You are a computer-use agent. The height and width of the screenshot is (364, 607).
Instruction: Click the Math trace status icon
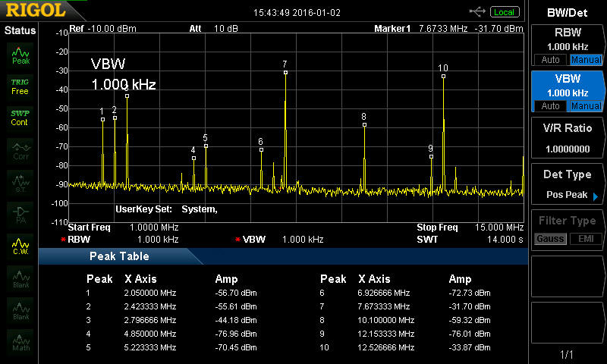pyautogui.click(x=20, y=341)
